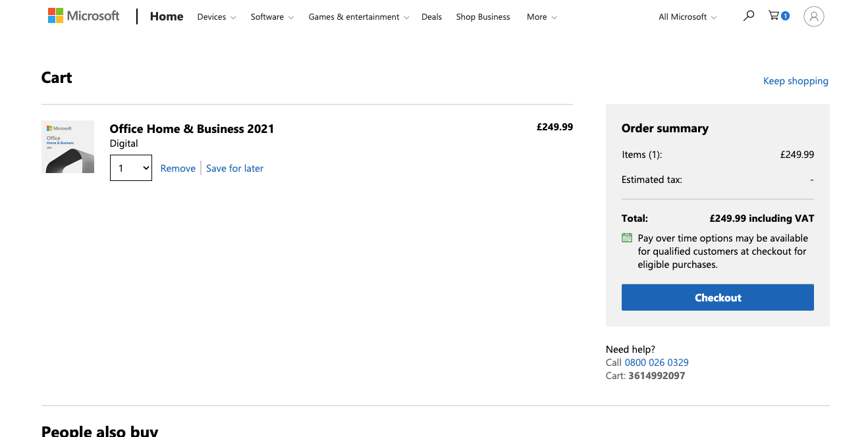The image size is (868, 437).
Task: Click the pay over time calendar icon
Action: pyautogui.click(x=627, y=238)
